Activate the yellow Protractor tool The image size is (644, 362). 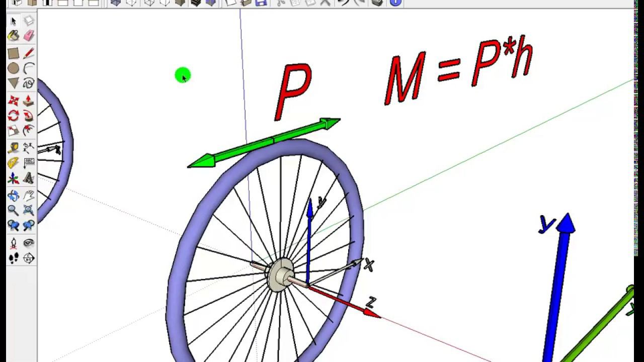tap(14, 163)
